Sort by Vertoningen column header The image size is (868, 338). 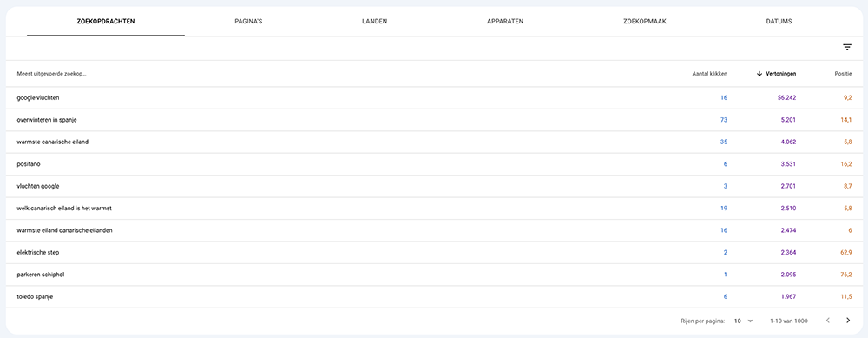coord(780,74)
